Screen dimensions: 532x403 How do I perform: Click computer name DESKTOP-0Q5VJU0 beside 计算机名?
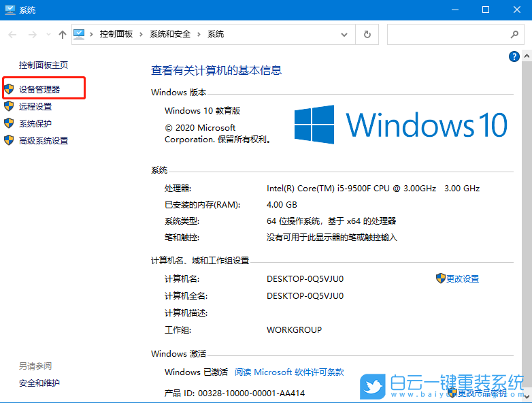(305, 278)
